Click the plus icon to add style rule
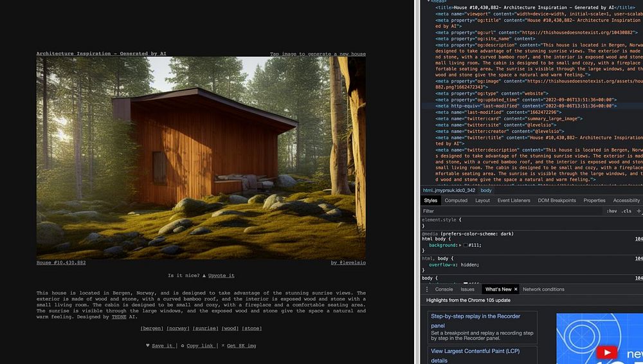The width and height of the screenshot is (643, 364). [x=638, y=211]
